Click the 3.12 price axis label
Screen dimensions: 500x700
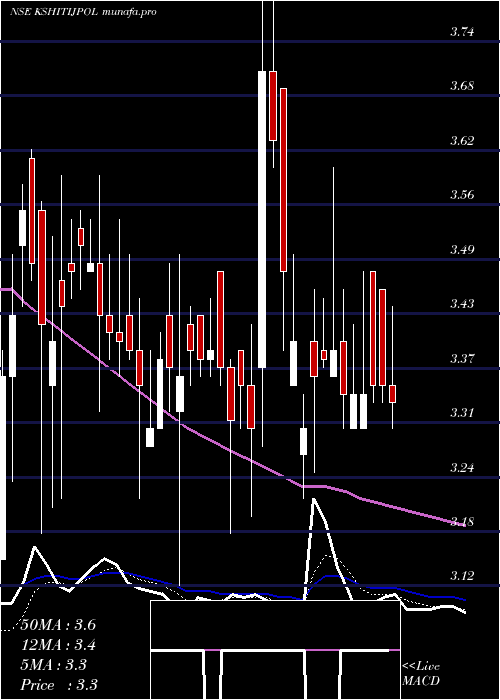[x=462, y=576]
